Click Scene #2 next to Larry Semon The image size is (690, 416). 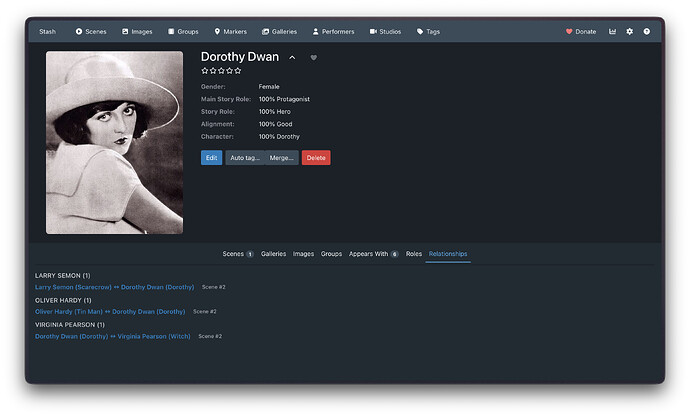(x=213, y=287)
